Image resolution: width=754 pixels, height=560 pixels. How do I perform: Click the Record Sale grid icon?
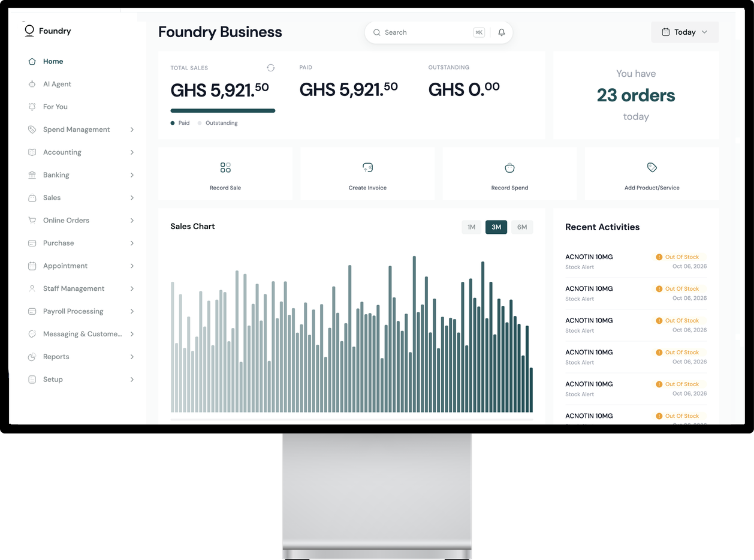(x=225, y=167)
